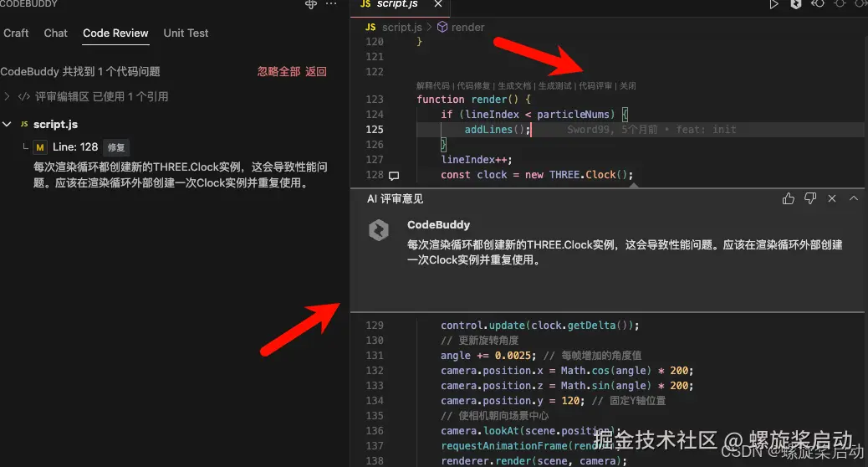
Task: Click the 忽略全部 (ignore all) link
Action: click(x=278, y=71)
